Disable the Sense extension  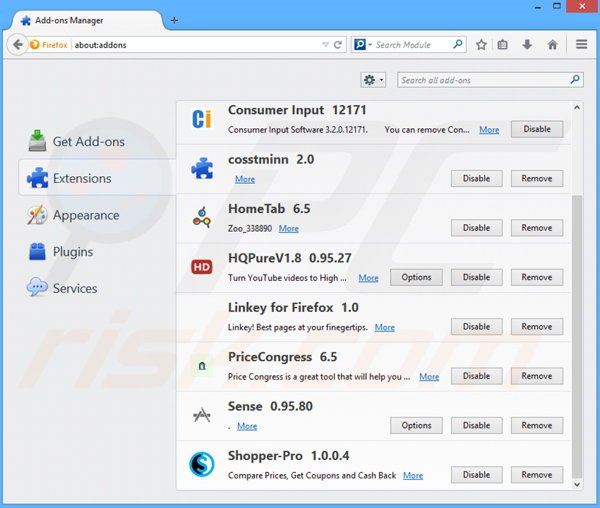click(476, 425)
